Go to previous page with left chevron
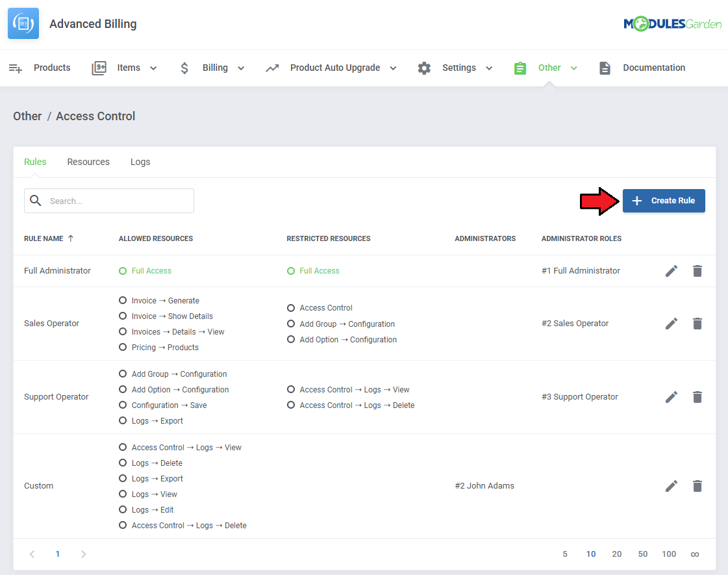728x575 pixels. [32, 554]
